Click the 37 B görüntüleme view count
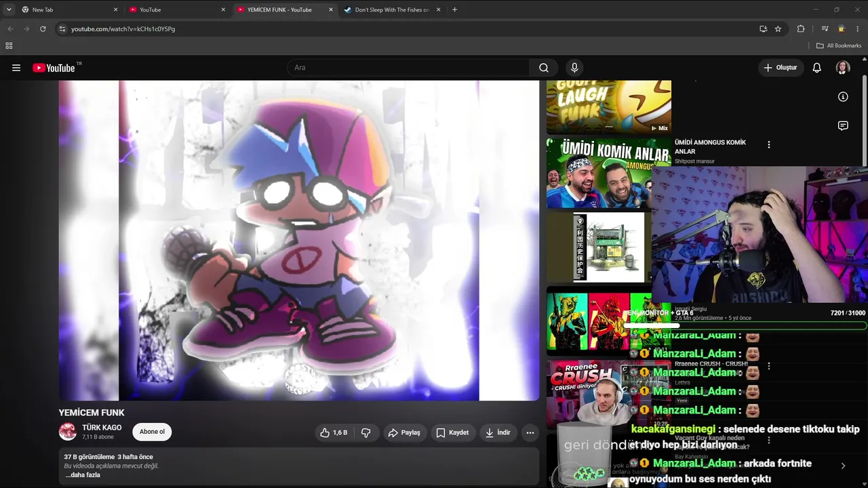The image size is (868, 488). pos(90,457)
